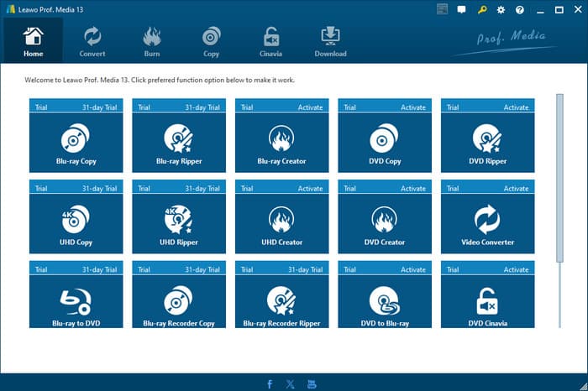
Task: Go to the Burn tab
Action: pyautogui.click(x=152, y=42)
